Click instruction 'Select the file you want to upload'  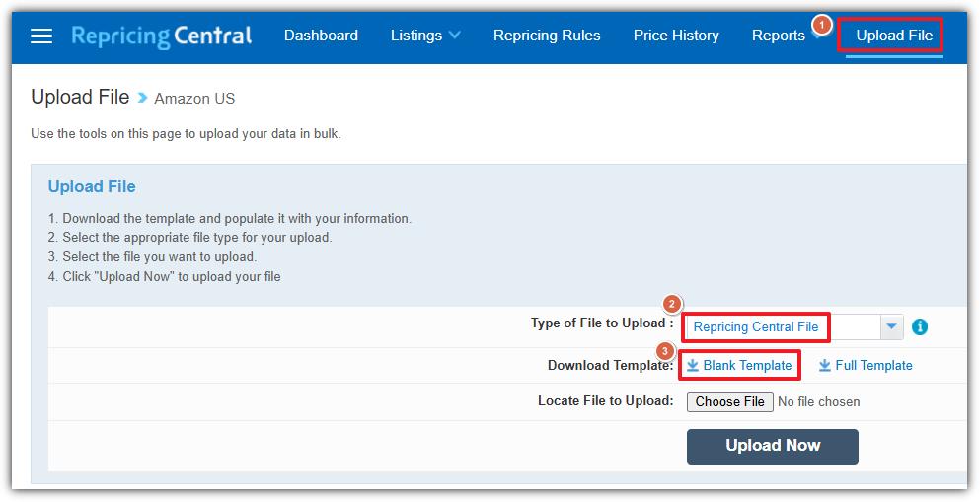point(153,256)
